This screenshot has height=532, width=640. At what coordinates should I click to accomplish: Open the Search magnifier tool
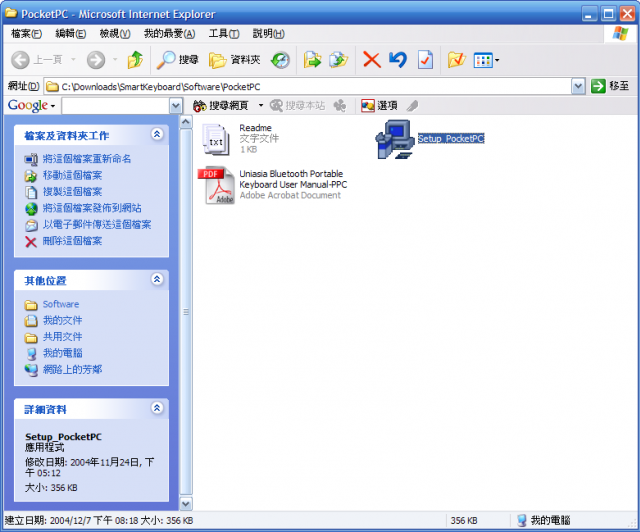178,60
